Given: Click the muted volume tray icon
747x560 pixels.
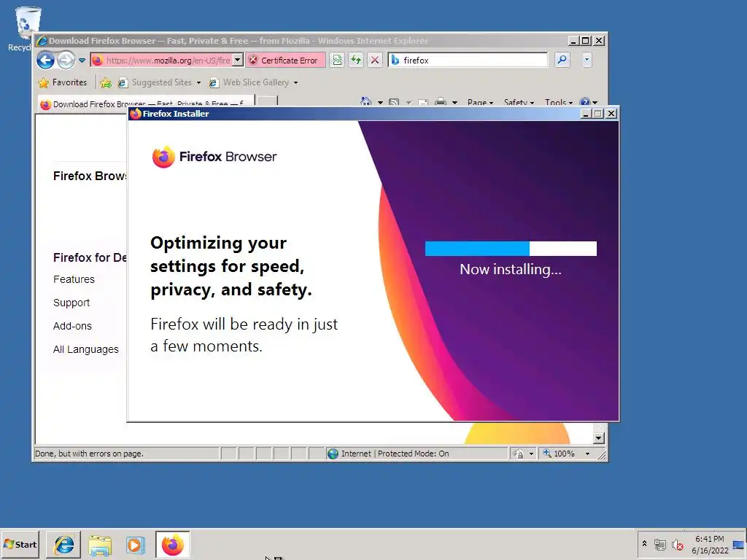Looking at the screenshot, I should (677, 544).
